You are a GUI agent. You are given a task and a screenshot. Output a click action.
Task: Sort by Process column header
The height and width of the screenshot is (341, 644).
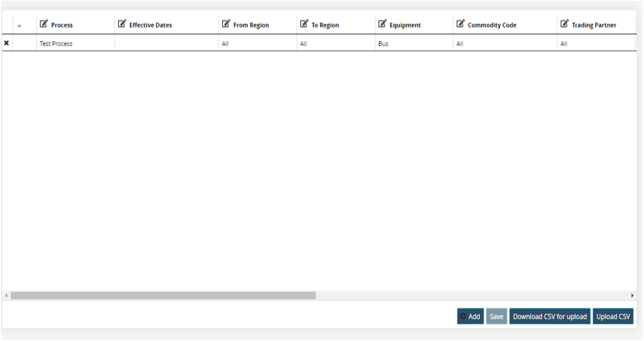[x=62, y=25]
